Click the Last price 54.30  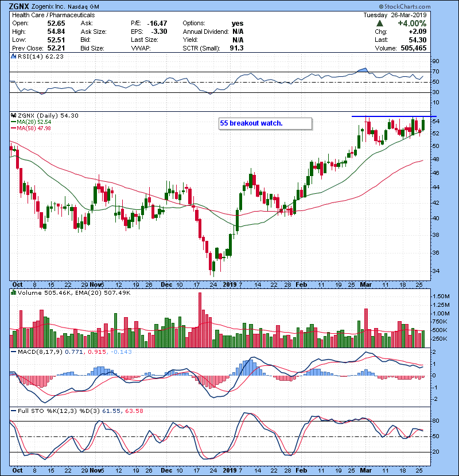(x=417, y=40)
